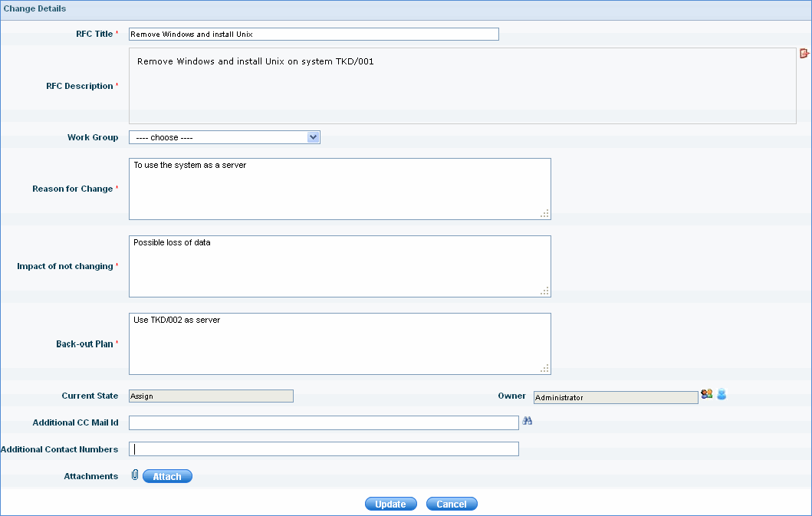Open the group picker icon next to Owner
Image resolution: width=812 pixels, height=516 pixels.
706,393
